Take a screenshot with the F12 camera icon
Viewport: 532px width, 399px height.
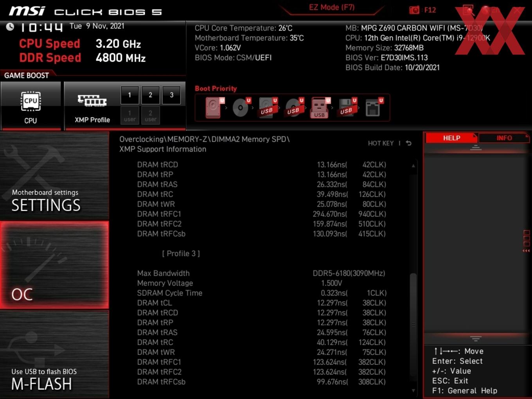[x=414, y=10]
